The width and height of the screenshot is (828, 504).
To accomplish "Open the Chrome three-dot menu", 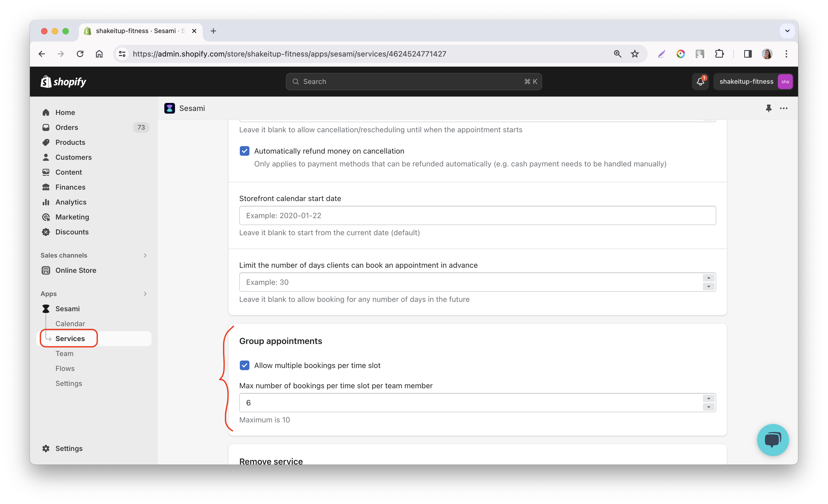I will (x=786, y=54).
